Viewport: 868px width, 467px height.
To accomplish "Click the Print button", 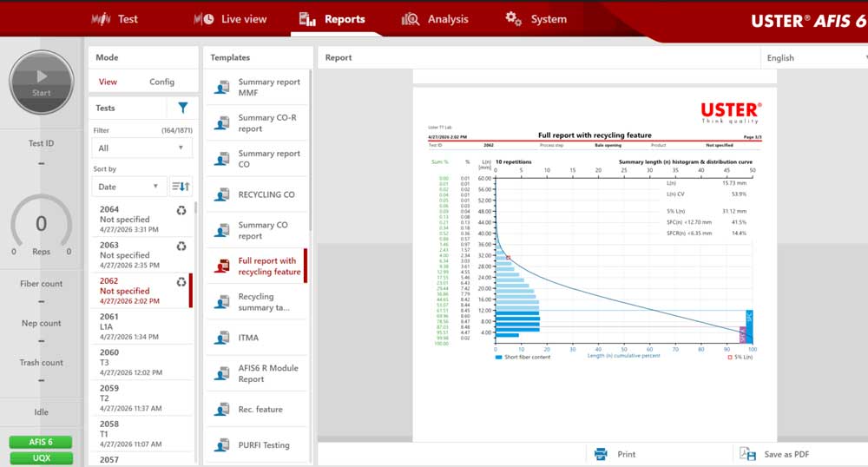I will click(615, 454).
